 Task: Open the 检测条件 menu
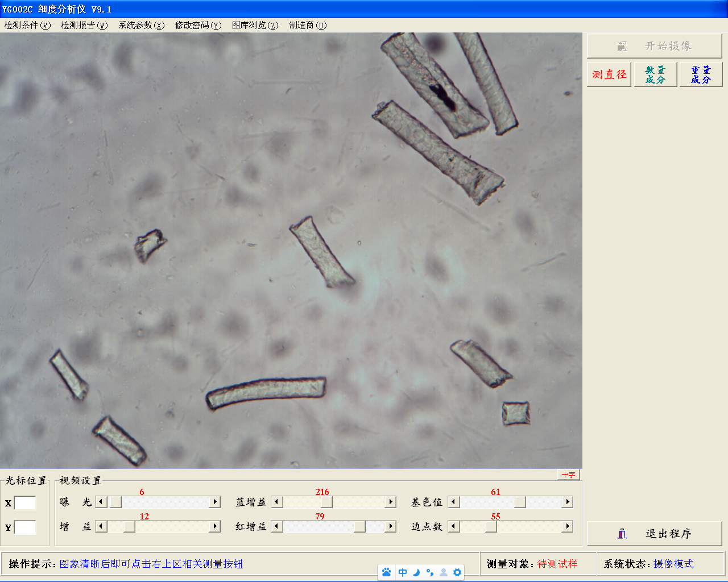[x=27, y=25]
